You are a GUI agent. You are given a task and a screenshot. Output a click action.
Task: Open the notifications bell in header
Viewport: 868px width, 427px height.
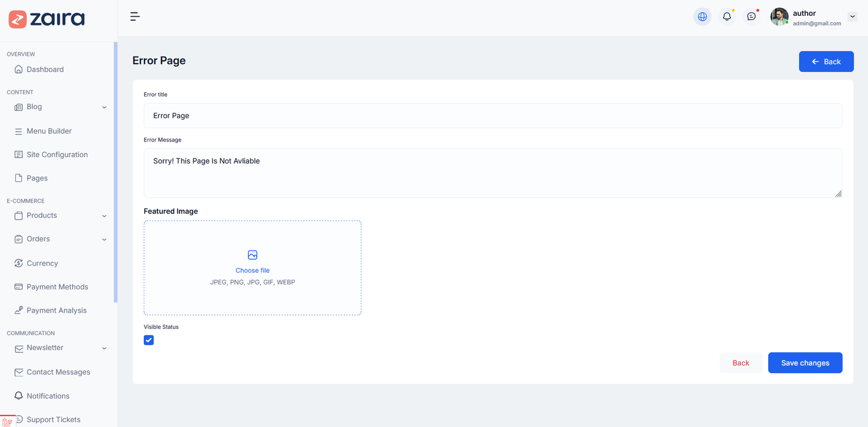[727, 17]
